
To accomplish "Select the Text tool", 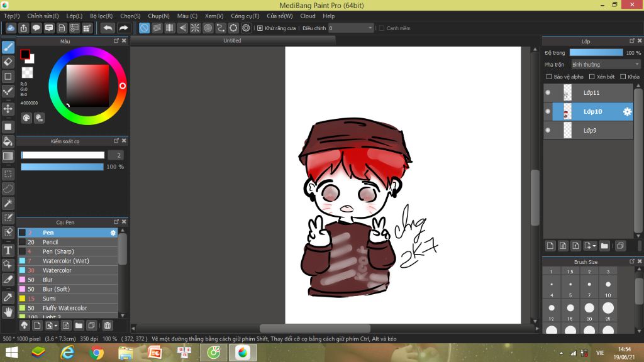I will (8, 250).
